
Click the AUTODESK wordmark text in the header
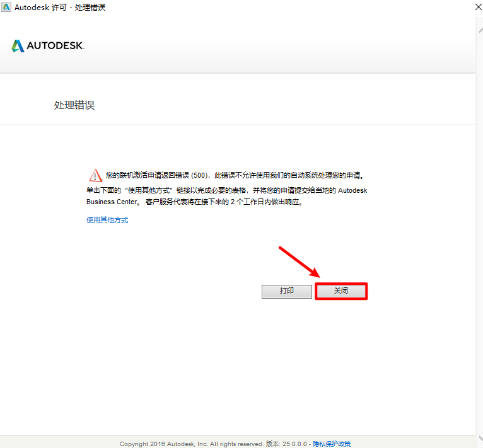click(x=55, y=46)
